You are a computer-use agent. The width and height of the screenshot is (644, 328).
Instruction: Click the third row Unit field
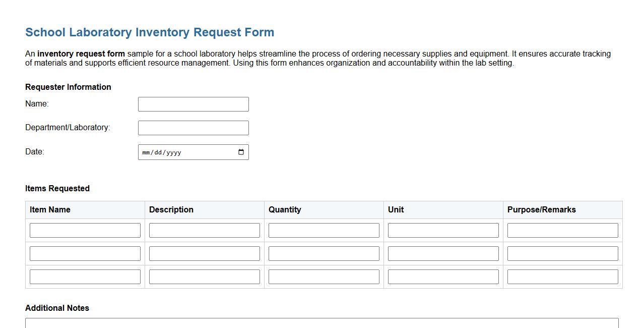pyautogui.click(x=442, y=276)
